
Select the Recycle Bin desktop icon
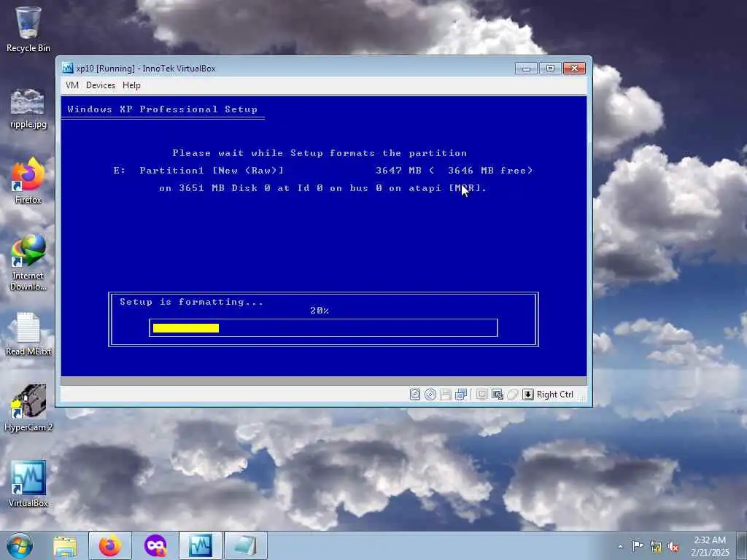click(28, 29)
